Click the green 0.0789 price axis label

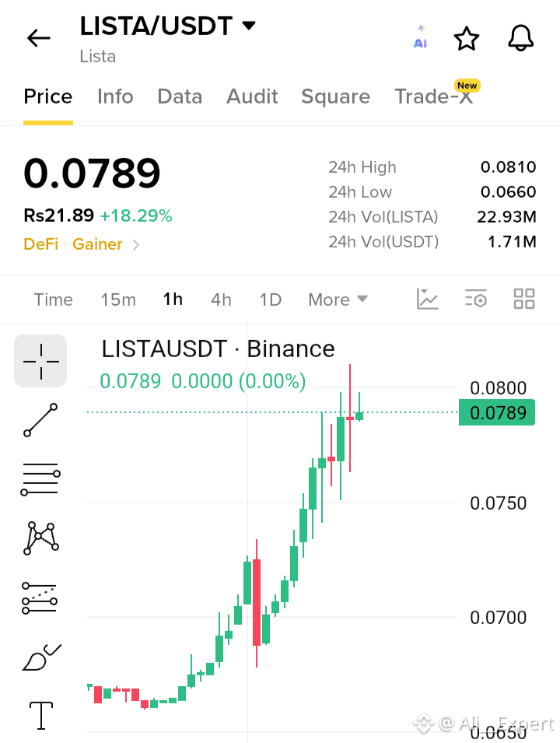tap(497, 412)
